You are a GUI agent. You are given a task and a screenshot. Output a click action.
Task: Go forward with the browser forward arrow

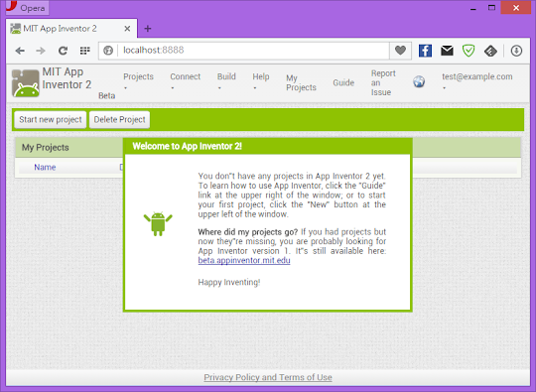(x=41, y=51)
